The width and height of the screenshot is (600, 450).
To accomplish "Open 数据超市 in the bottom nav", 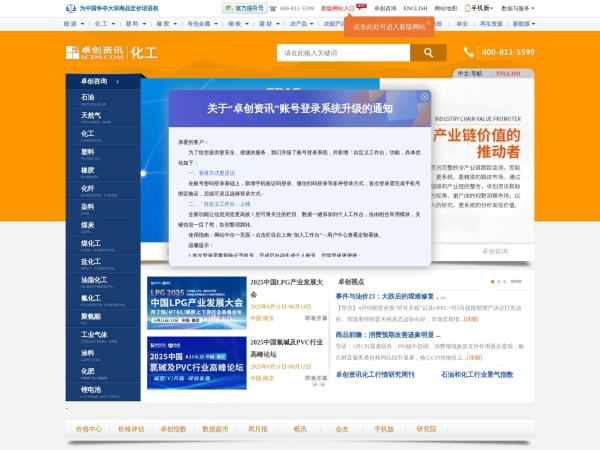I will pos(215,429).
